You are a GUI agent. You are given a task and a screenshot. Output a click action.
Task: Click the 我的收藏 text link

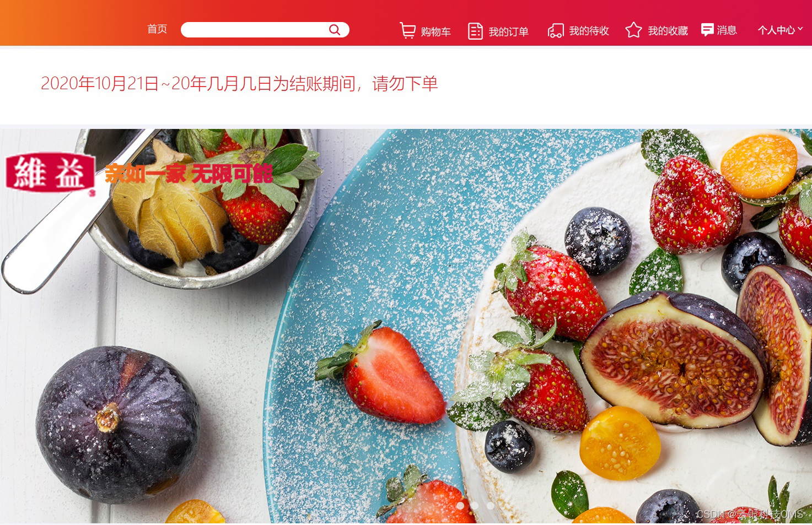click(668, 31)
